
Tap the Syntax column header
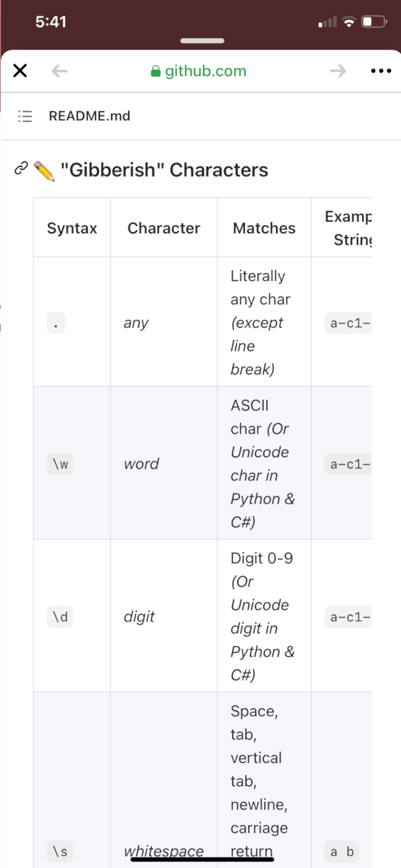click(72, 228)
